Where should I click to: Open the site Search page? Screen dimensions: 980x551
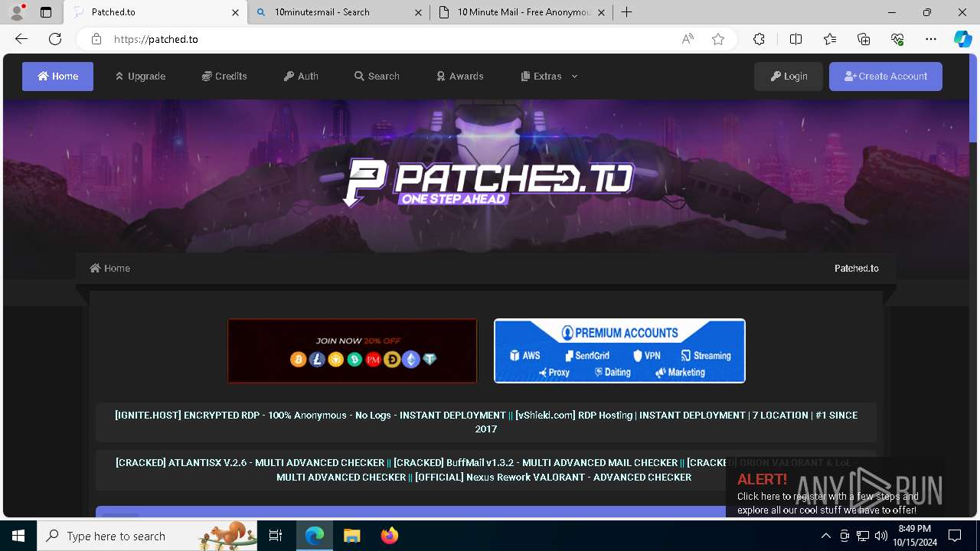pos(377,77)
